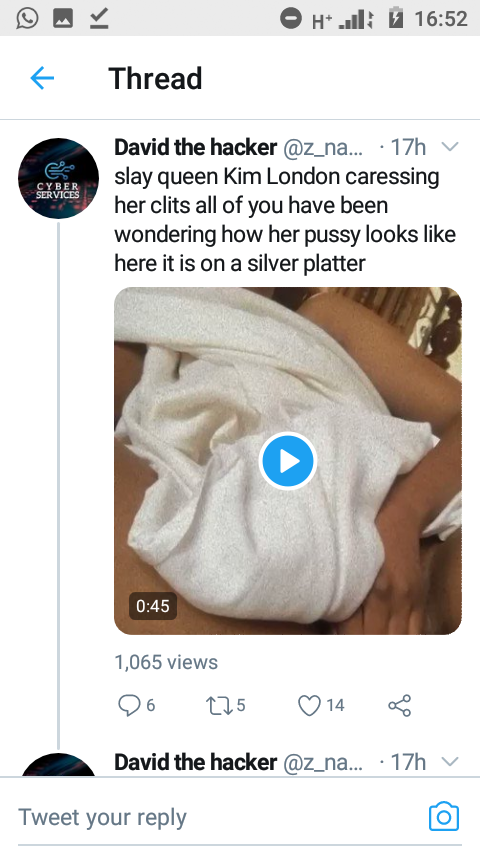Tap the image notification icon in status bar
Viewport: 480px width, 854px height.
point(63,18)
